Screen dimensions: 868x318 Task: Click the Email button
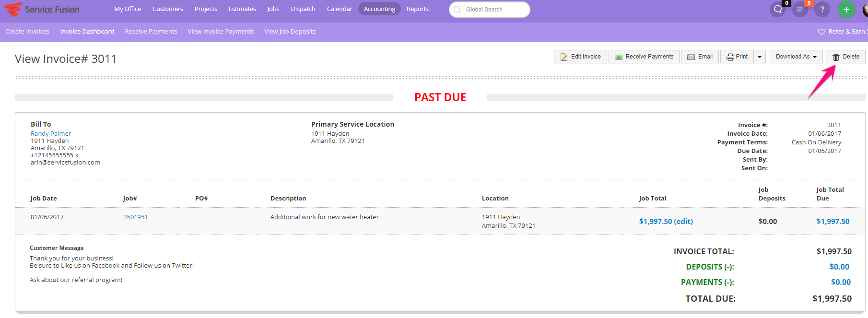[700, 57]
